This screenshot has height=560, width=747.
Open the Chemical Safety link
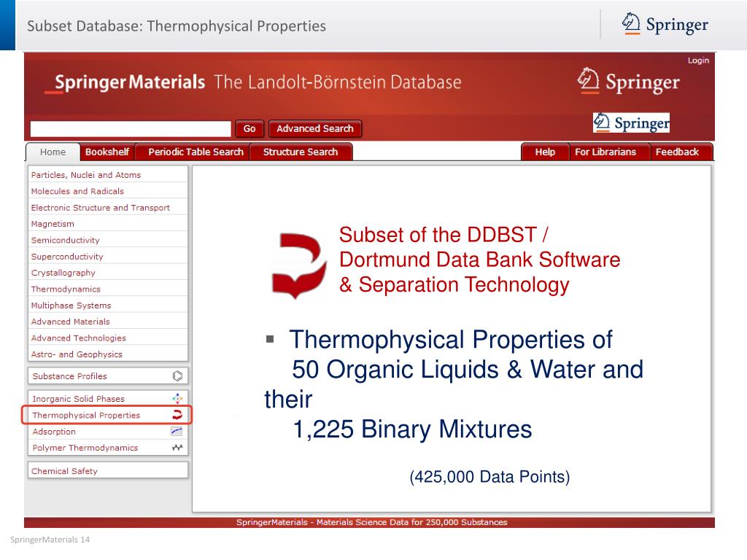coord(64,471)
